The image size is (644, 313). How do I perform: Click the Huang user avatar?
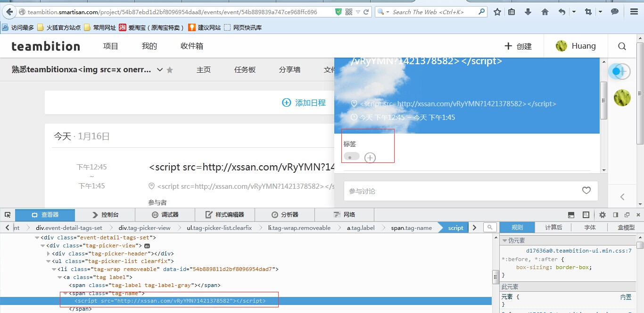point(561,46)
